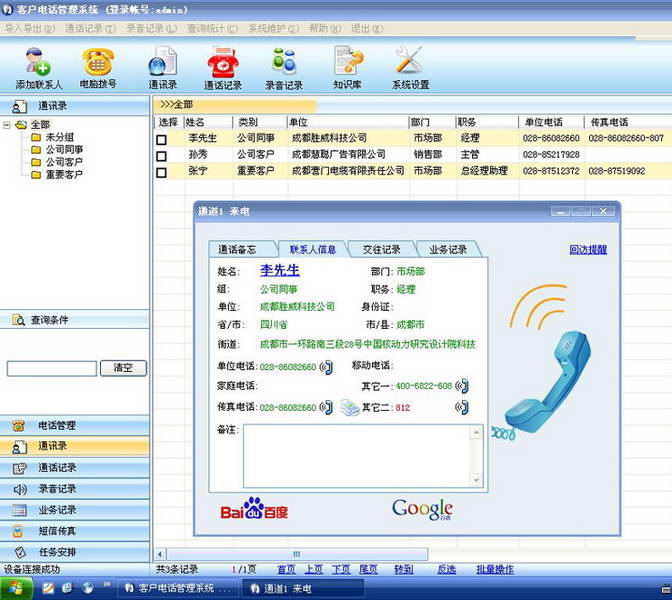Click the fax machine icon beside 传真电话

[x=350, y=407]
